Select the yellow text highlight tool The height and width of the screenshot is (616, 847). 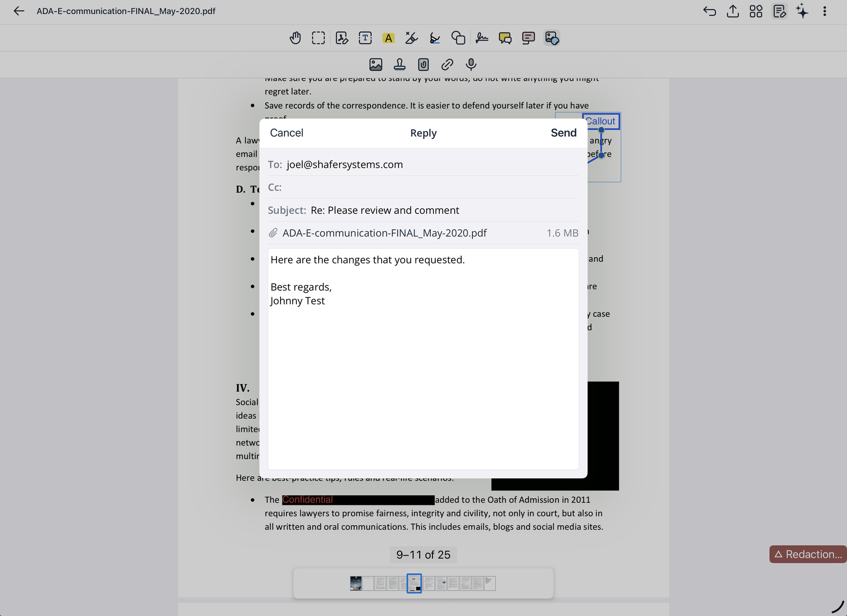click(x=389, y=38)
